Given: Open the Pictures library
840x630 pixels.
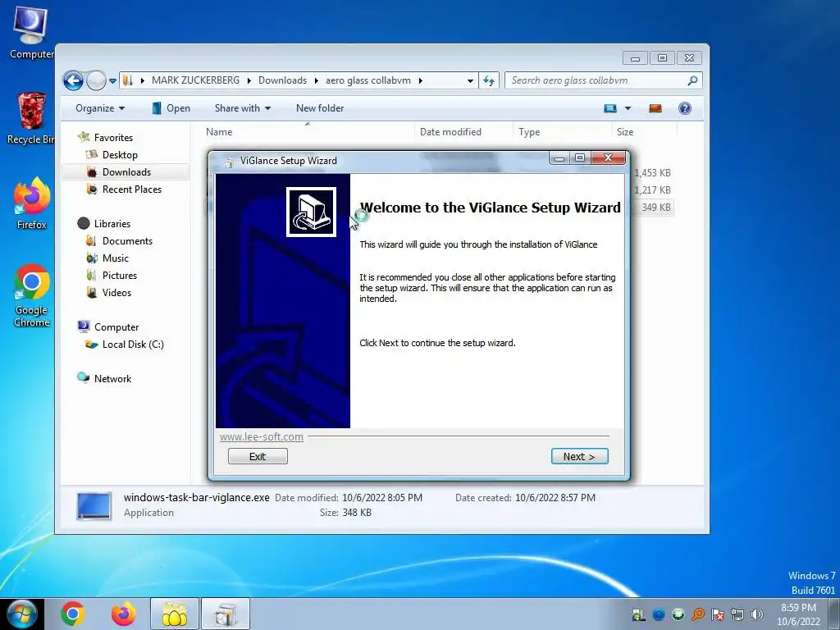Looking at the screenshot, I should 120,276.
